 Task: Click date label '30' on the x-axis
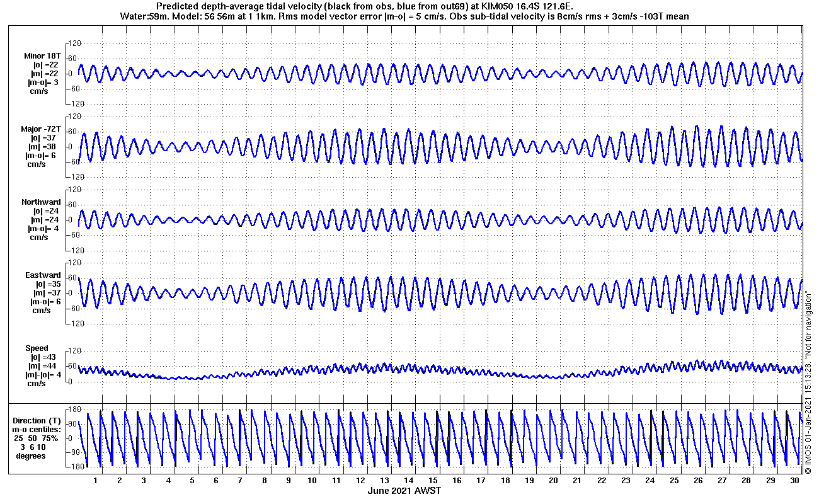click(x=794, y=480)
